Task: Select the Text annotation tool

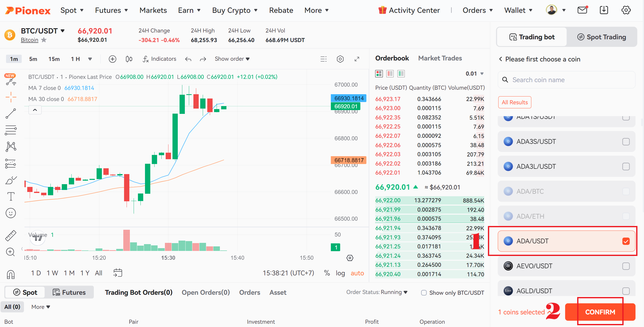Action: 11,197
